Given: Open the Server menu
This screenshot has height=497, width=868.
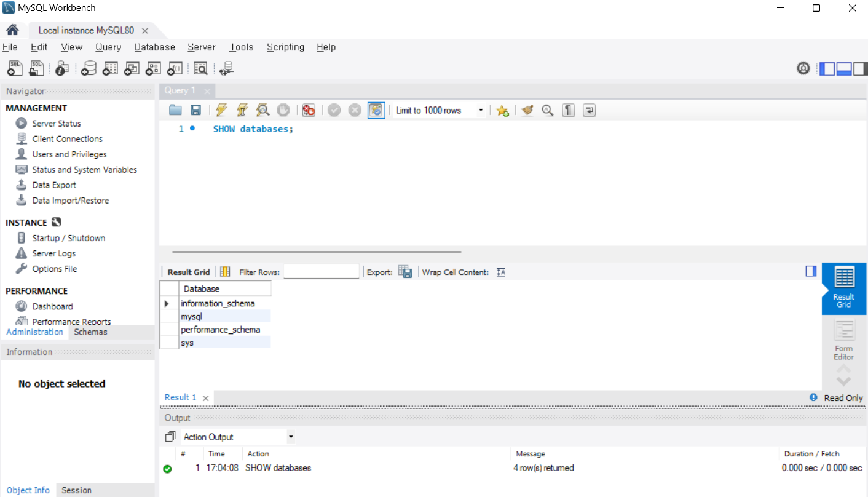Looking at the screenshot, I should (202, 47).
